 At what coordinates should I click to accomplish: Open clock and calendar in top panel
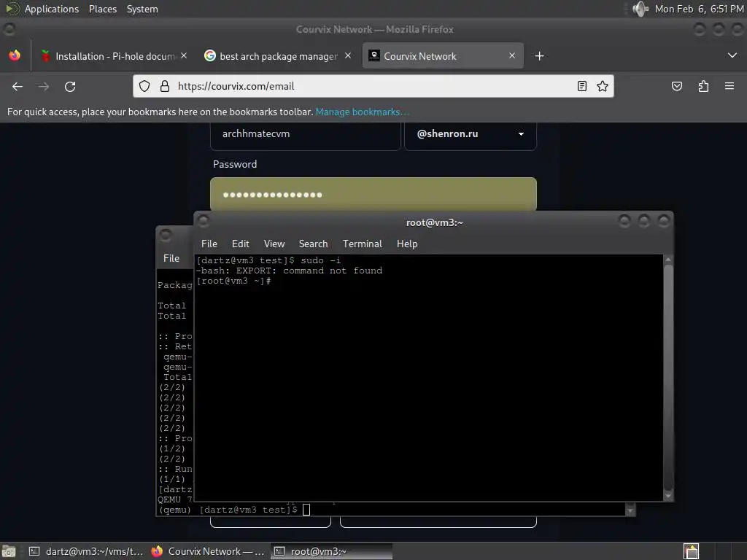pyautogui.click(x=699, y=9)
